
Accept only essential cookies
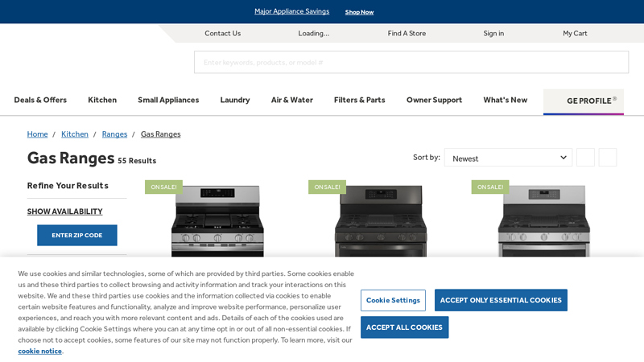(x=501, y=300)
